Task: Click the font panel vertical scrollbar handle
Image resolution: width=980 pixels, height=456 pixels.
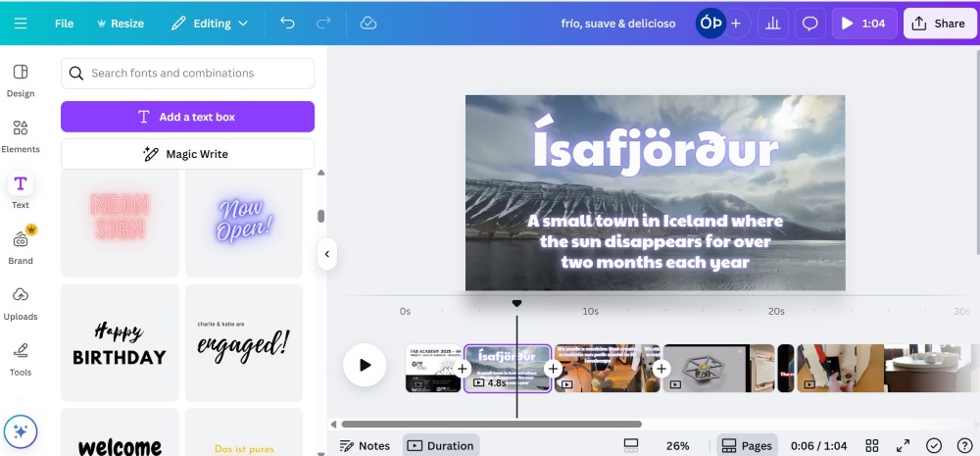Action: coord(321,216)
